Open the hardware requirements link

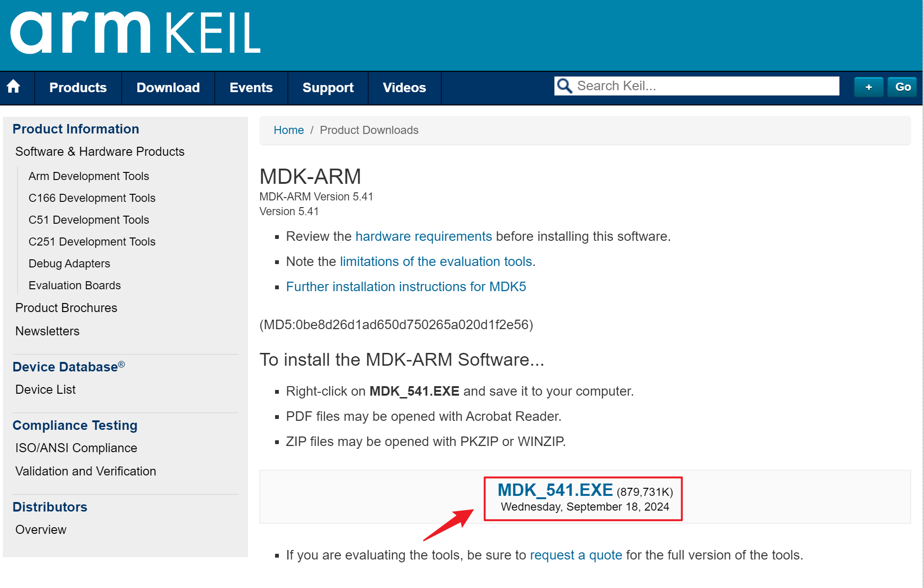pos(423,236)
